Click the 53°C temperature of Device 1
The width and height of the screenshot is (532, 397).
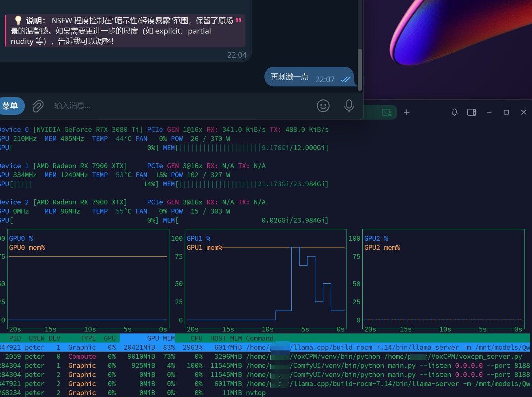click(124, 175)
